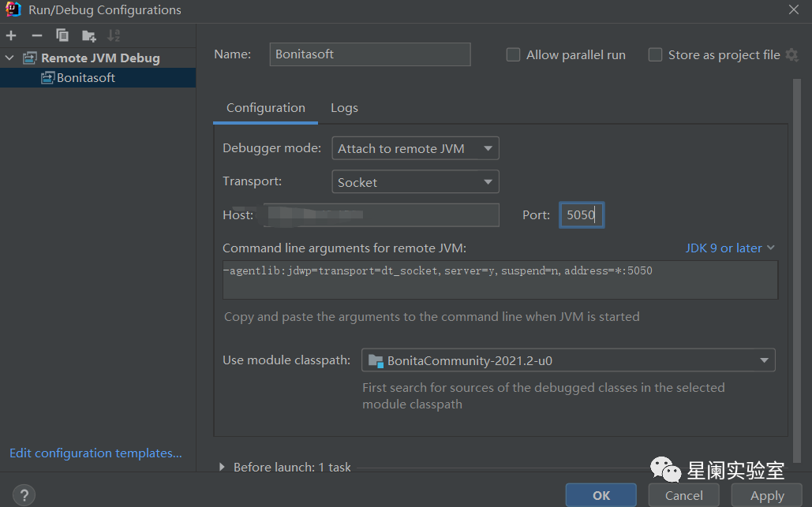Click the OK button

pos(601,495)
